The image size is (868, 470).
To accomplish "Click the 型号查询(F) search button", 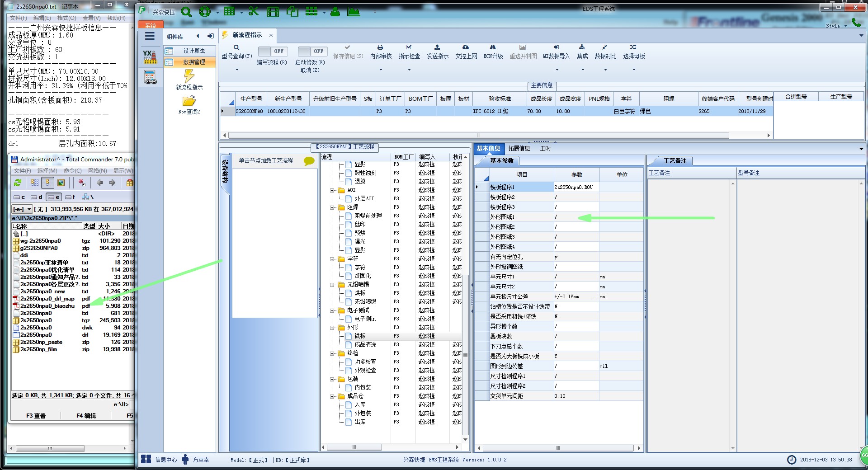I will (236, 52).
